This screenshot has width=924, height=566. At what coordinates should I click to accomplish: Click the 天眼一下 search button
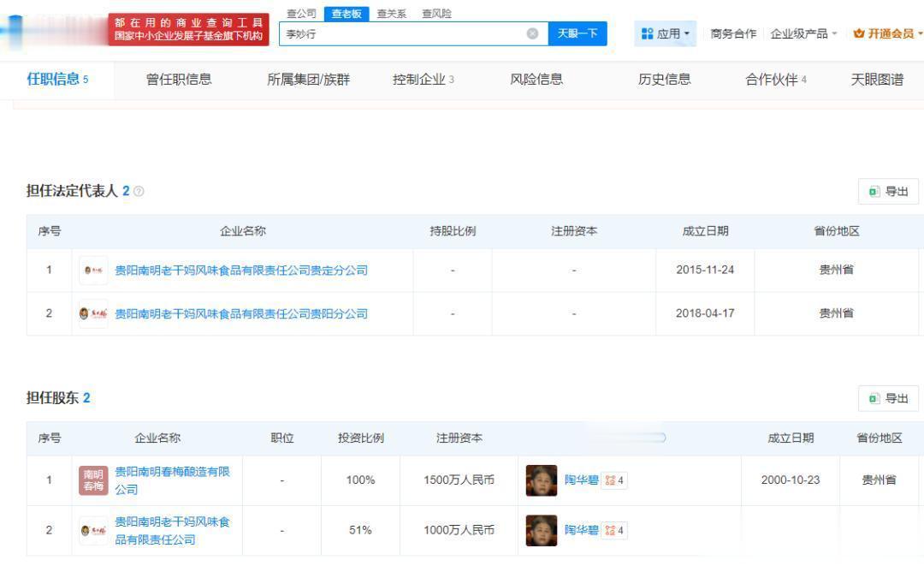(577, 33)
